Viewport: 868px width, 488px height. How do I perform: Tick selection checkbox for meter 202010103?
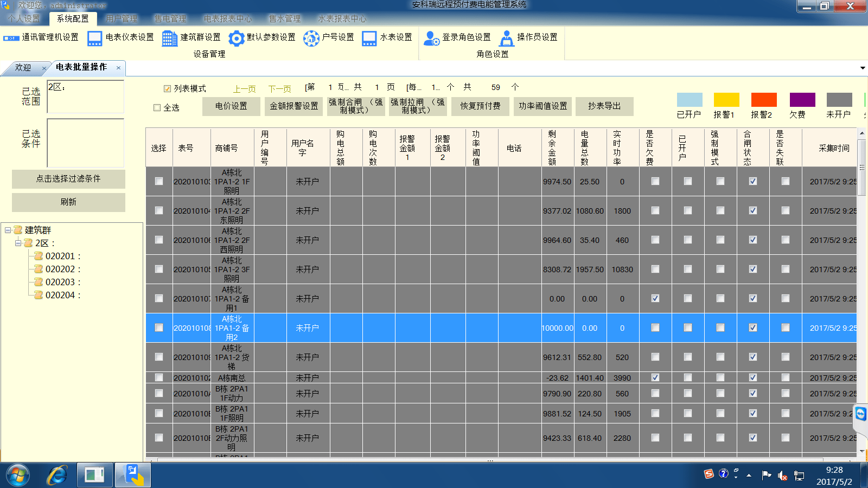(159, 182)
